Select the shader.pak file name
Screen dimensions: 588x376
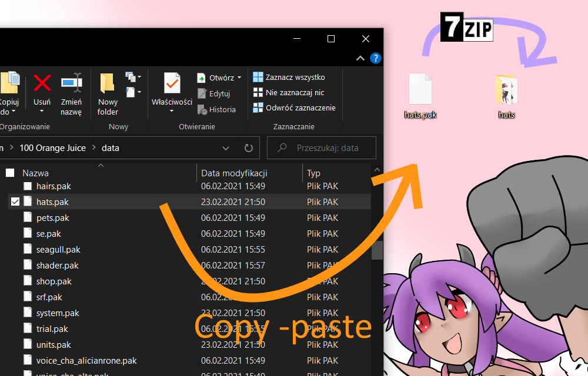coord(58,266)
